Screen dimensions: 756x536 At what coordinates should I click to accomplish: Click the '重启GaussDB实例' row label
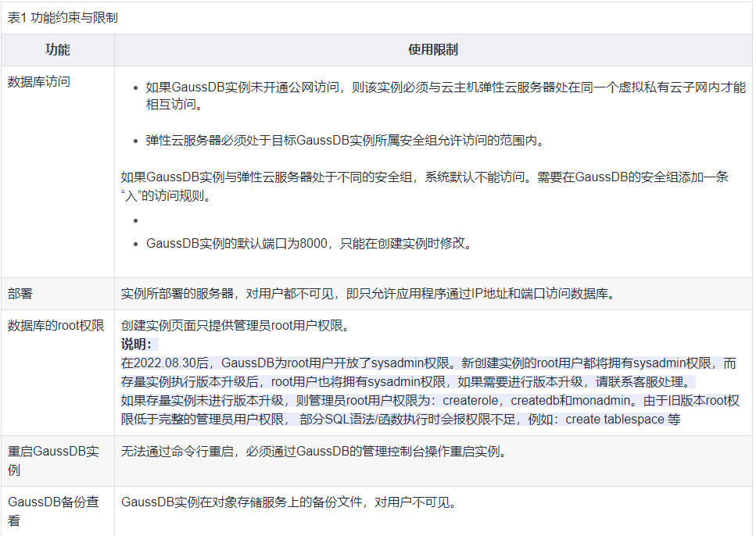point(53,460)
